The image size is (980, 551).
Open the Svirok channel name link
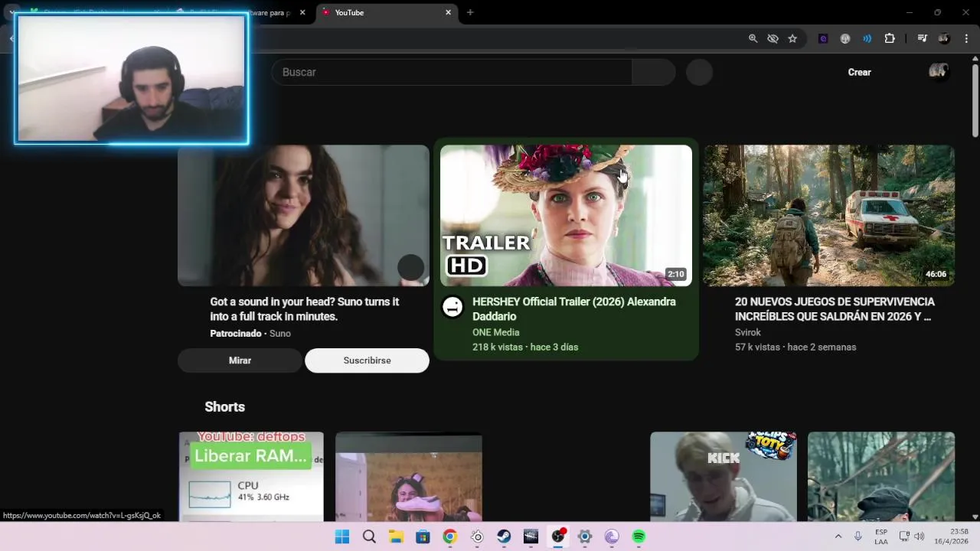tap(748, 332)
